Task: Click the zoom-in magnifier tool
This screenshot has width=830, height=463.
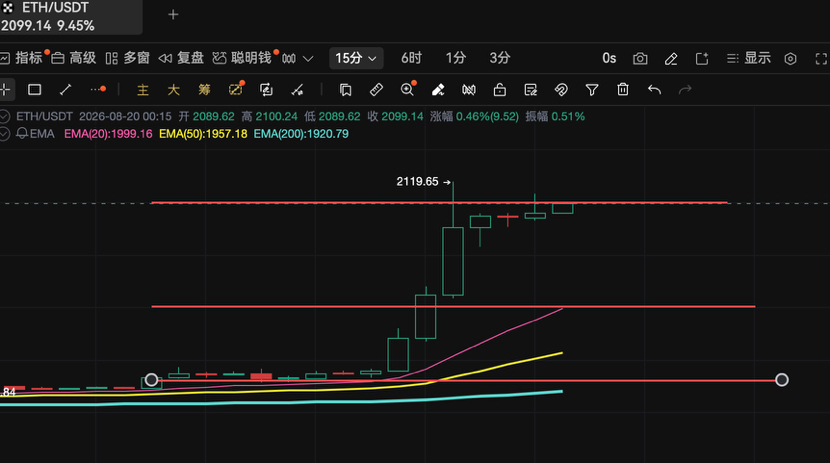Action: [408, 89]
